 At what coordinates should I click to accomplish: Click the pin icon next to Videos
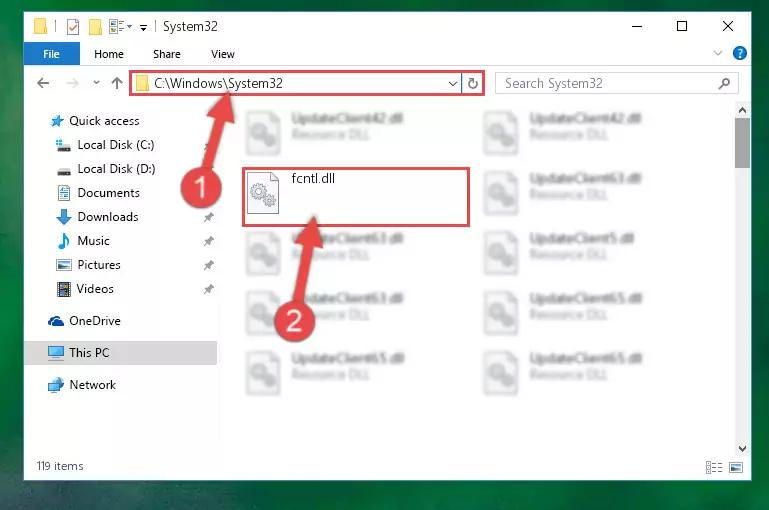click(209, 289)
